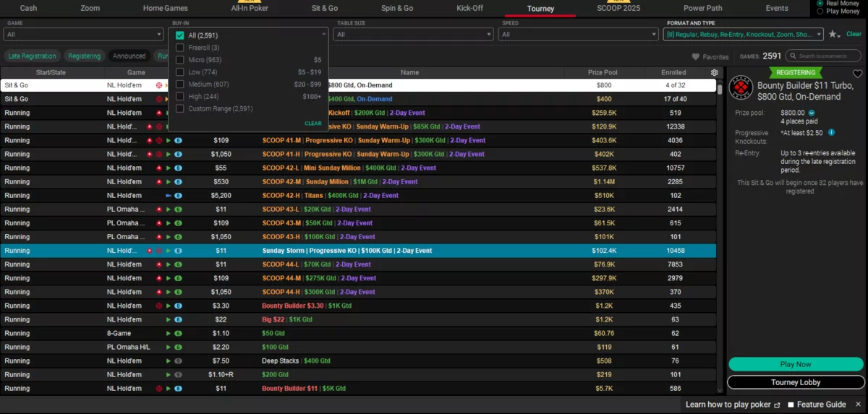Image resolution: width=868 pixels, height=414 pixels.
Task: Open the Power Path tab
Action: [703, 9]
